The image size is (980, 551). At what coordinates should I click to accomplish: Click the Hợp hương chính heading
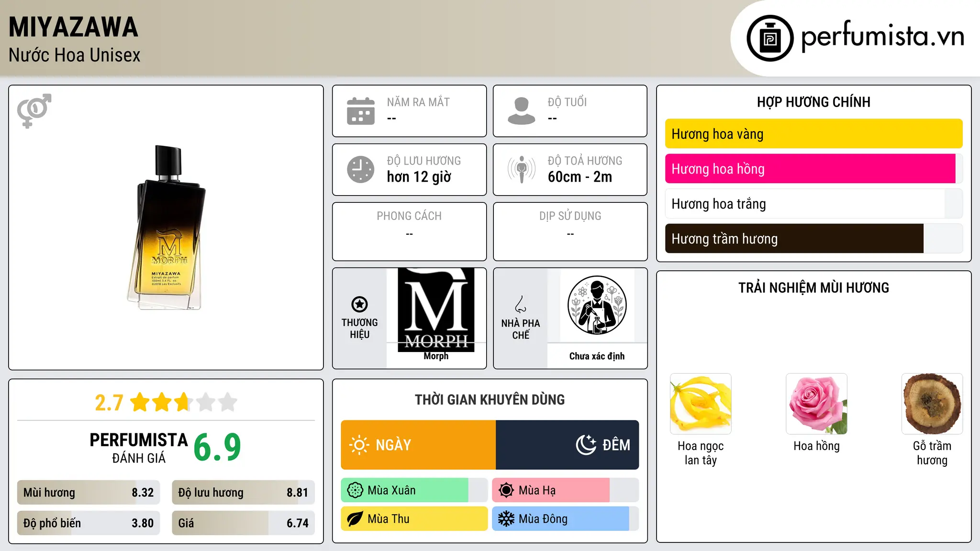coord(813,102)
